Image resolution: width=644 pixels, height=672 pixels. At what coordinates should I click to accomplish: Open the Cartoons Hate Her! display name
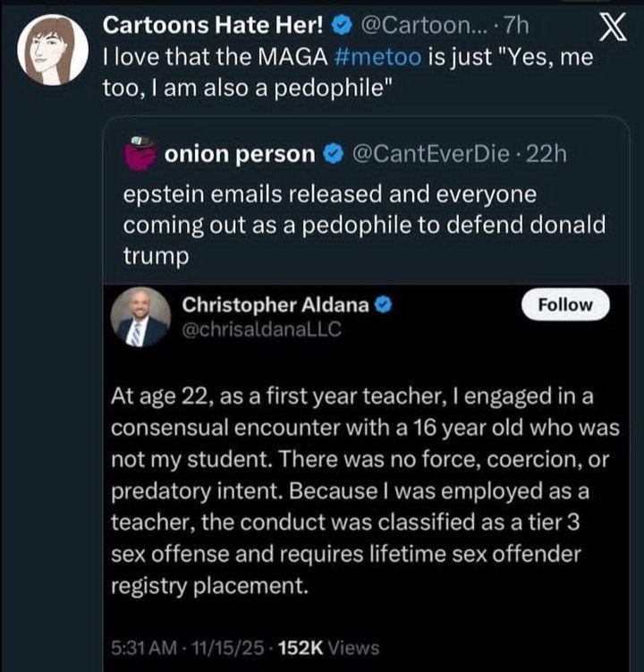coord(222,22)
